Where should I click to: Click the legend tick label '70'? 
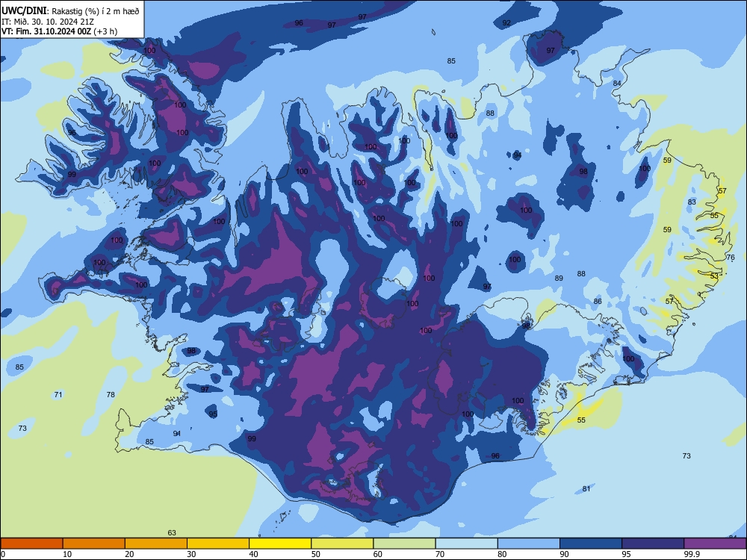(440, 554)
